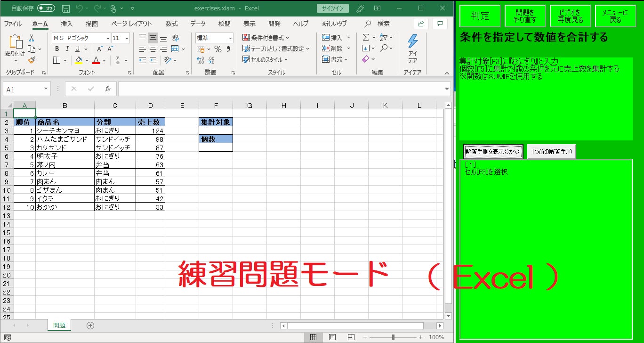The width and height of the screenshot is (644, 343).
Task: Click the Cut scissors icon
Action: 32,38
